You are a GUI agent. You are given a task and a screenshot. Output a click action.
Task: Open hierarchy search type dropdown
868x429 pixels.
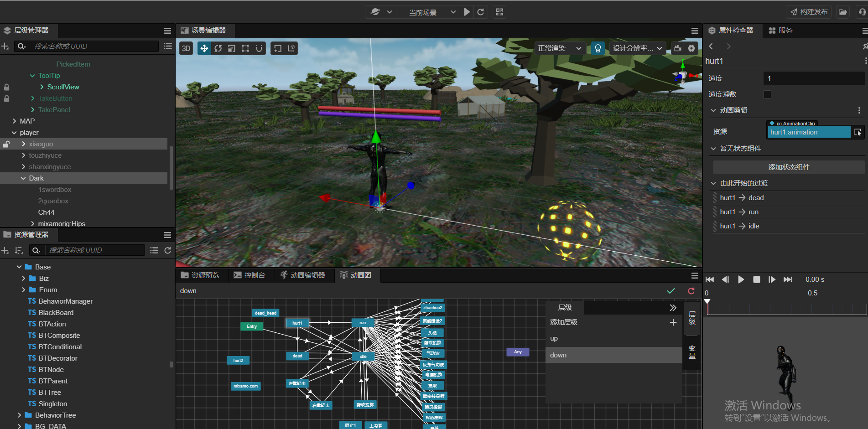21,46
